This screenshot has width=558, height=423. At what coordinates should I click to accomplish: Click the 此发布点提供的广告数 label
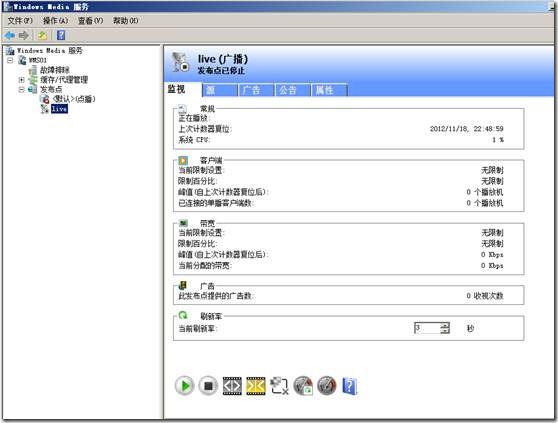216,296
